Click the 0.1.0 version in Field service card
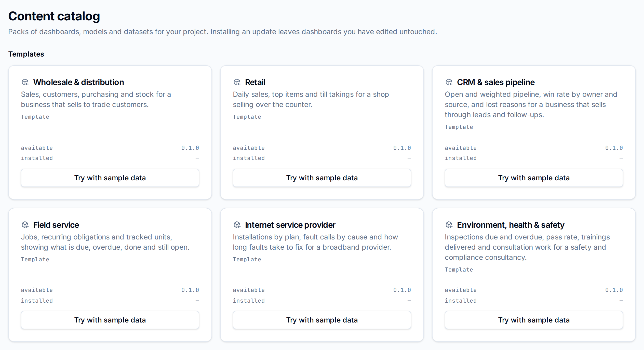Viewport: 644px width, 350px height. (x=190, y=290)
